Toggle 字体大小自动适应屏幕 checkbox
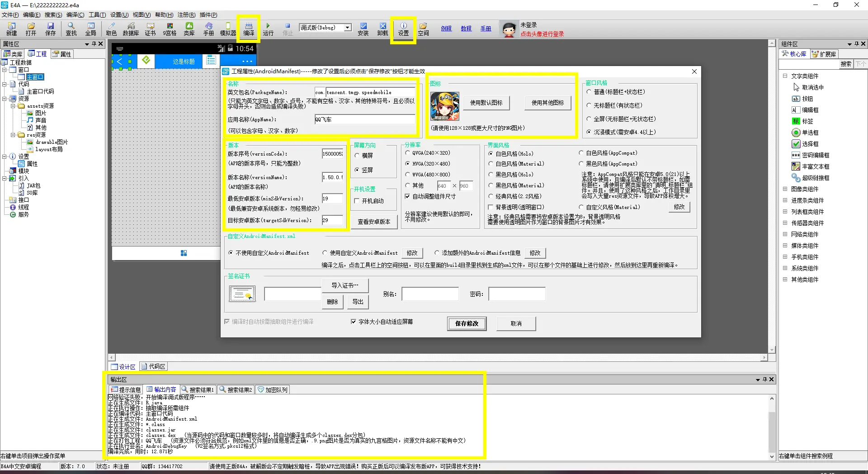This screenshot has height=474, width=868. coord(382,322)
